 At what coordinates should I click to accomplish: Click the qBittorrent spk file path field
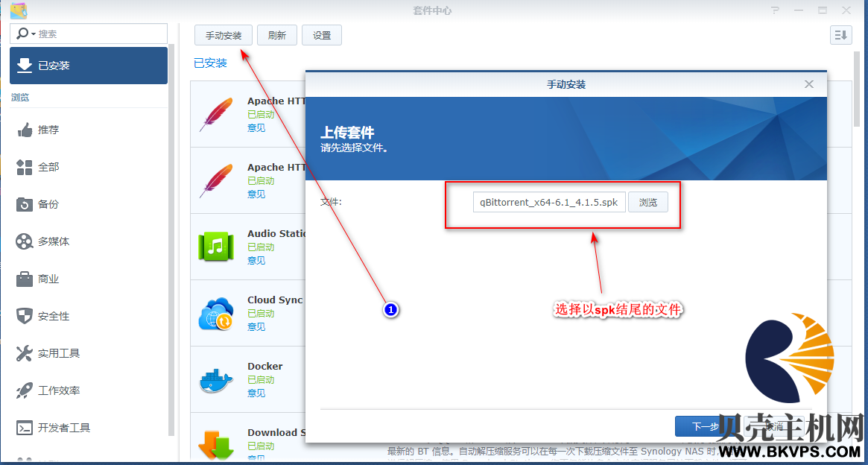[x=549, y=203]
